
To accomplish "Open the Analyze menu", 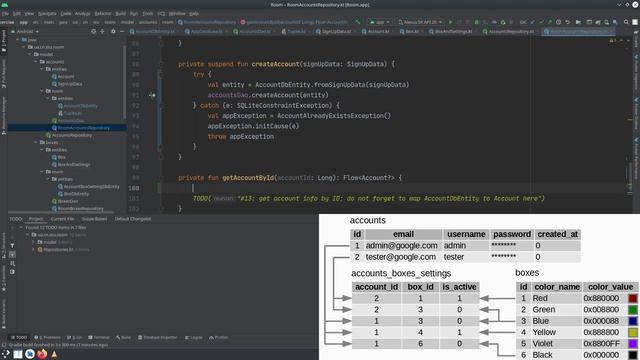I will [82, 13].
